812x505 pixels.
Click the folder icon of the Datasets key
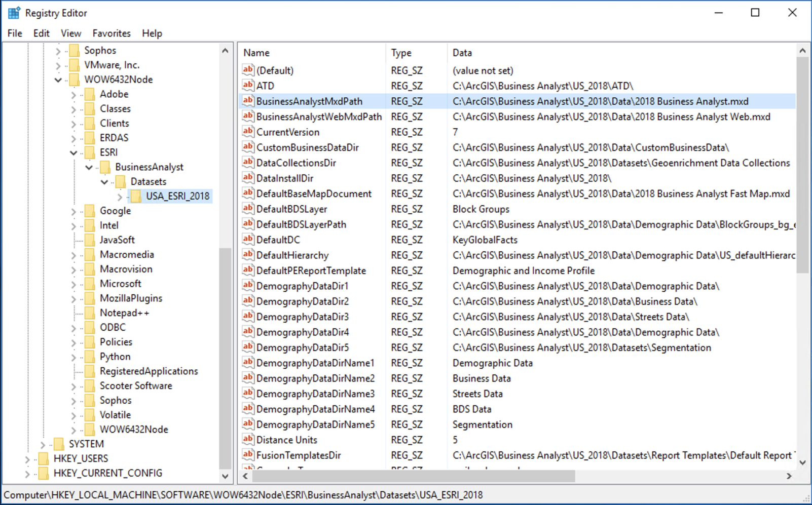(x=121, y=181)
